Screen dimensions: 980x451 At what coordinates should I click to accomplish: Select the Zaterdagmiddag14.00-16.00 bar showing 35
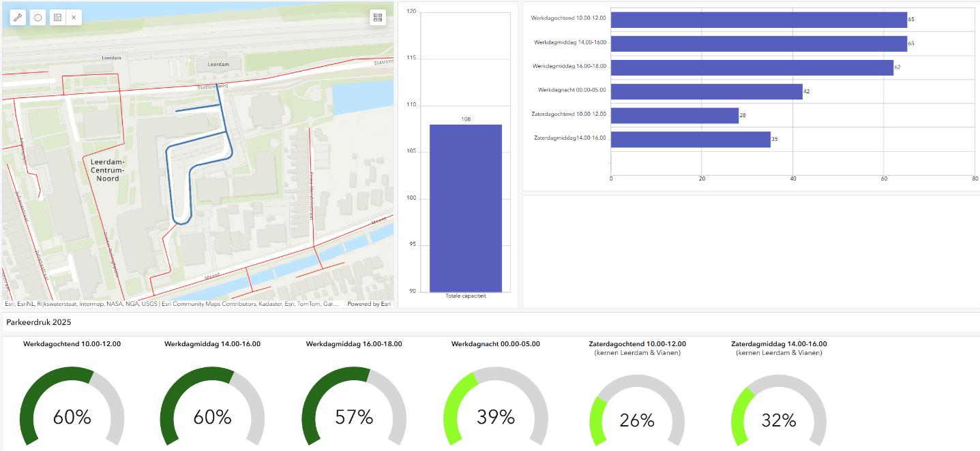[690, 139]
